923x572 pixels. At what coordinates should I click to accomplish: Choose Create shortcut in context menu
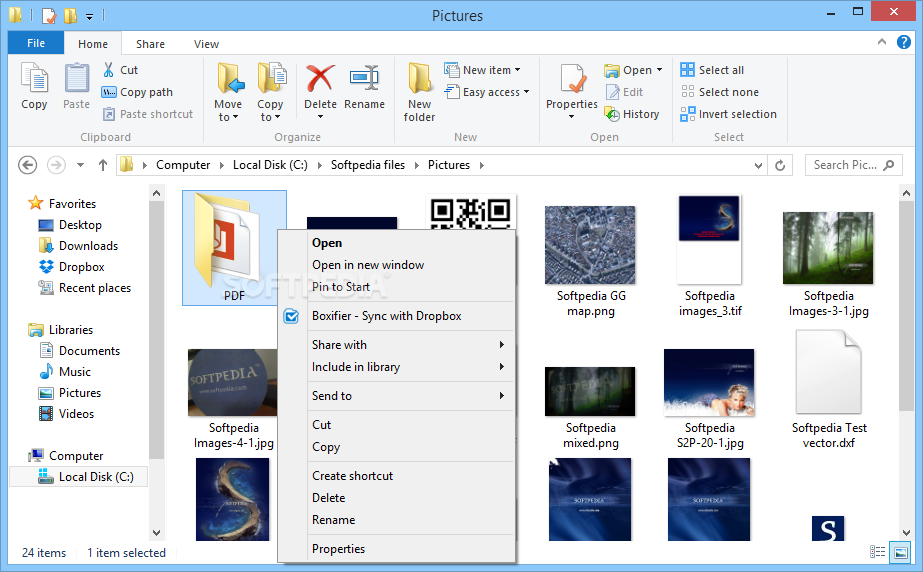[x=353, y=475]
